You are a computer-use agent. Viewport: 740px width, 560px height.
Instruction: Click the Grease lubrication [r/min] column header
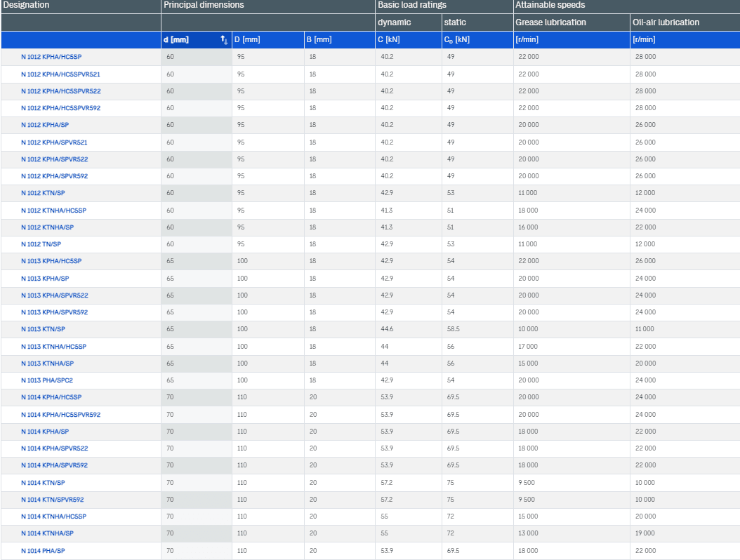[527, 40]
